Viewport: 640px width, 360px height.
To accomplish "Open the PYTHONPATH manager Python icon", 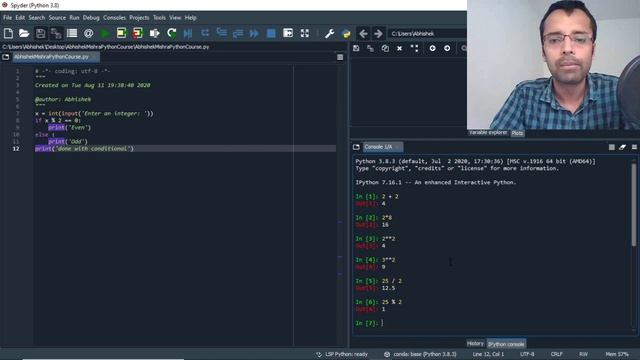I will (346, 33).
